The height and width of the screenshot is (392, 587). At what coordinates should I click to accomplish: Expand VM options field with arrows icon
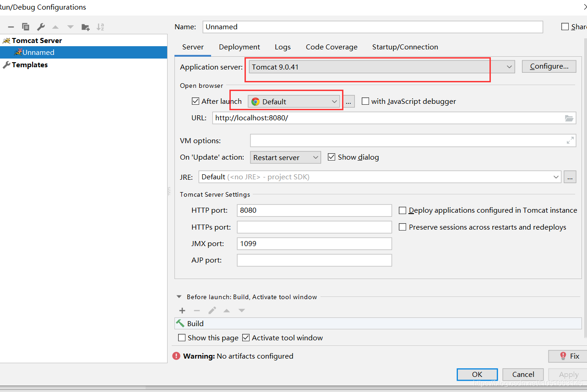coord(570,140)
